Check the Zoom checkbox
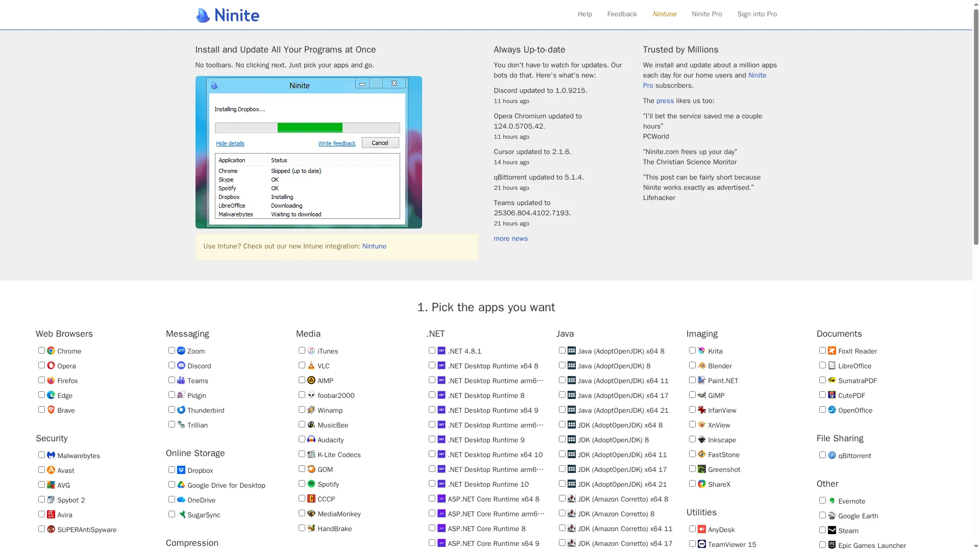The width and height of the screenshot is (980, 551). (171, 350)
